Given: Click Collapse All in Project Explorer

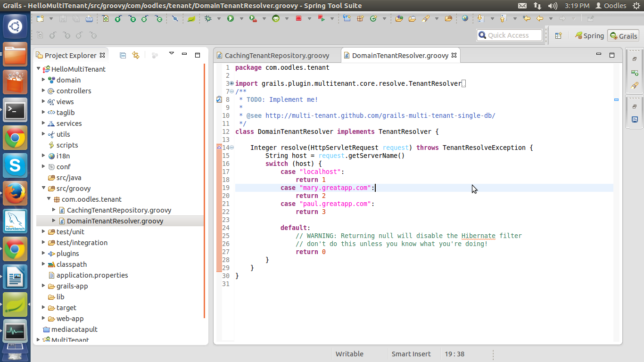Looking at the screenshot, I should click(x=123, y=55).
